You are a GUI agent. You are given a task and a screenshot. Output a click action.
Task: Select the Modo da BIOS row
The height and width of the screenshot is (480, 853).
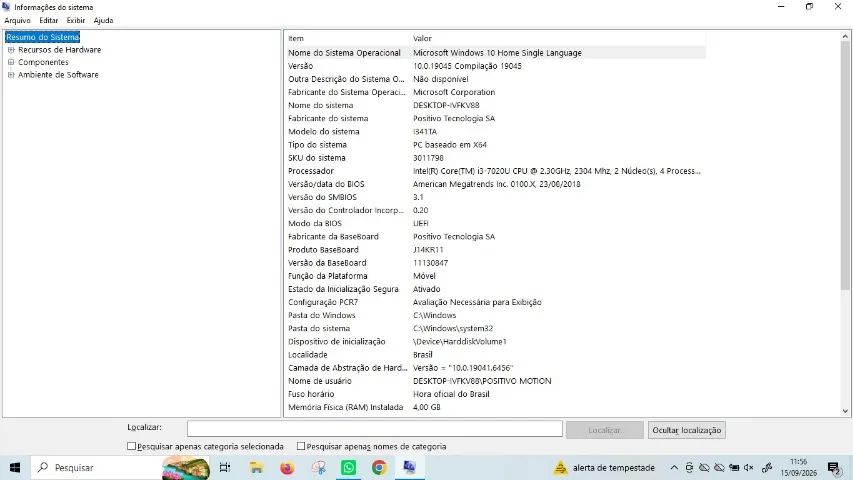click(495, 223)
